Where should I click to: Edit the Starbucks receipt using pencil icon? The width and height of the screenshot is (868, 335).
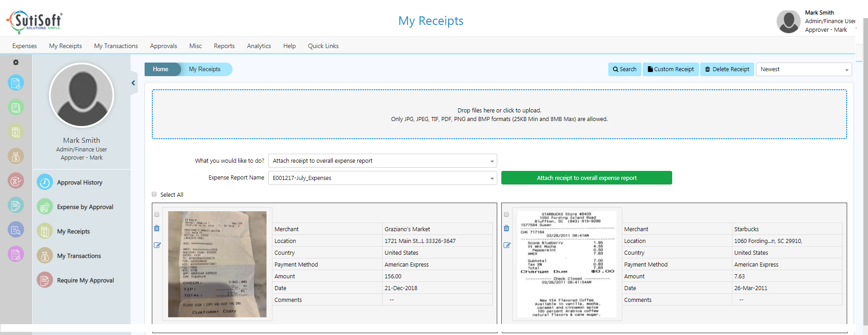507,245
